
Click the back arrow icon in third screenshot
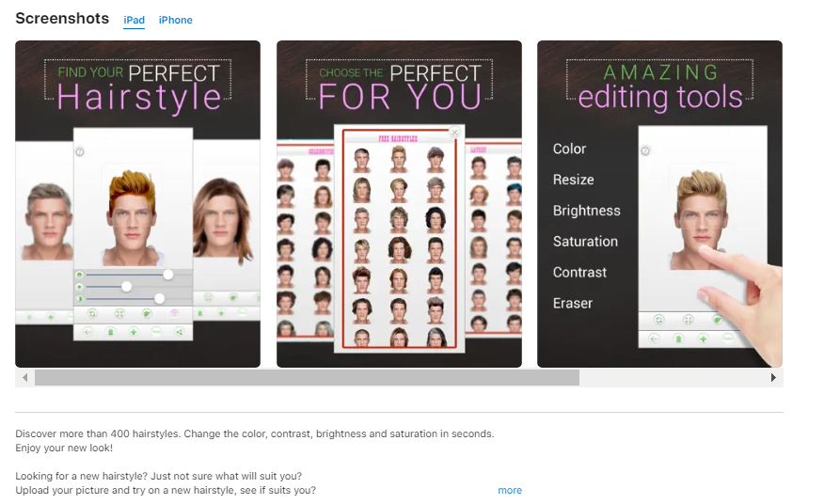click(654, 339)
